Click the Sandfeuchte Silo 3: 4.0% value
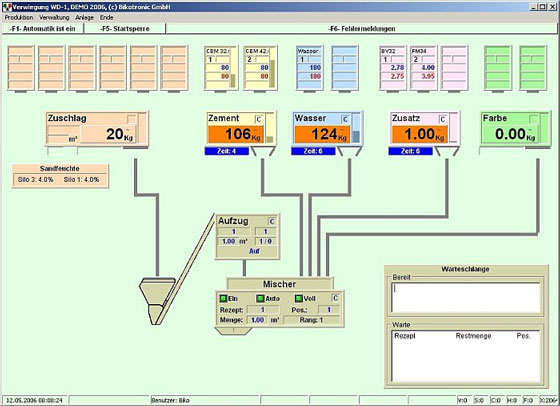The width and height of the screenshot is (560, 406). pos(35,180)
